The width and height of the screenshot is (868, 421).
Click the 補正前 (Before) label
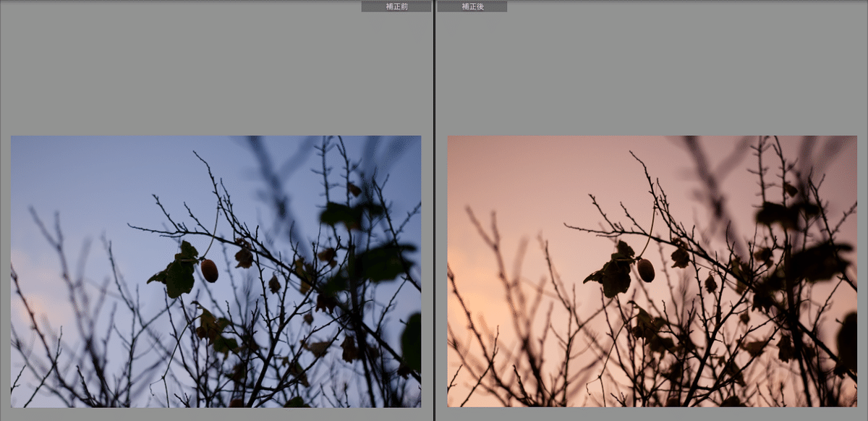[396, 7]
